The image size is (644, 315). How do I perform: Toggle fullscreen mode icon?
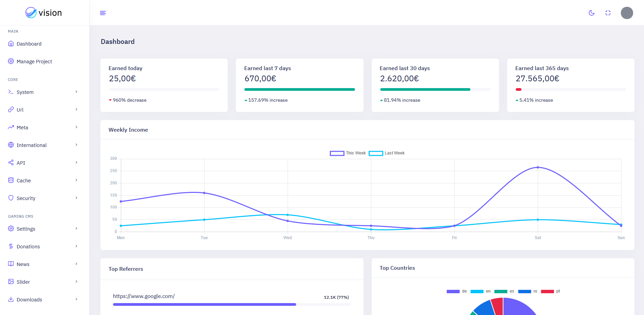[x=608, y=13]
